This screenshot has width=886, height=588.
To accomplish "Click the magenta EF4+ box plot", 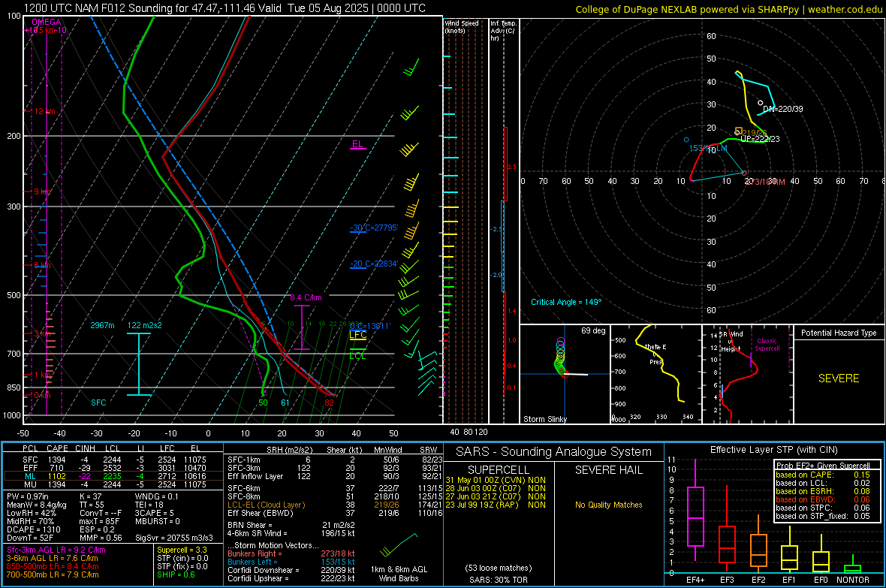I will [695, 511].
